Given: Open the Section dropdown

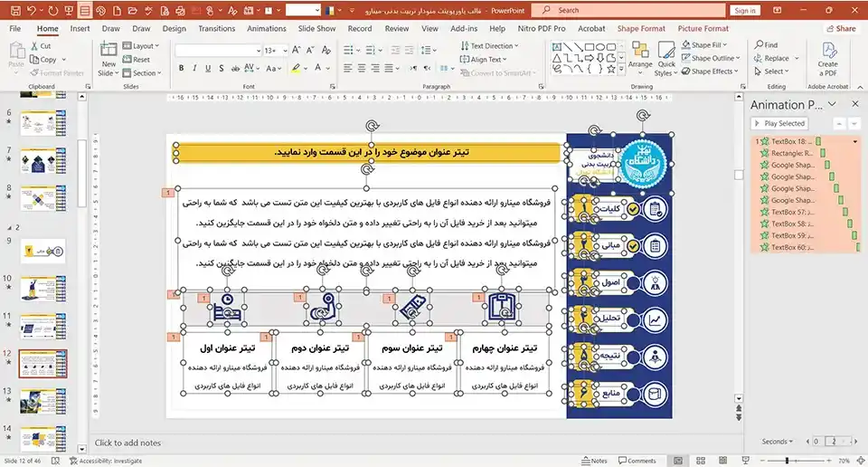Looking at the screenshot, I should (x=143, y=72).
